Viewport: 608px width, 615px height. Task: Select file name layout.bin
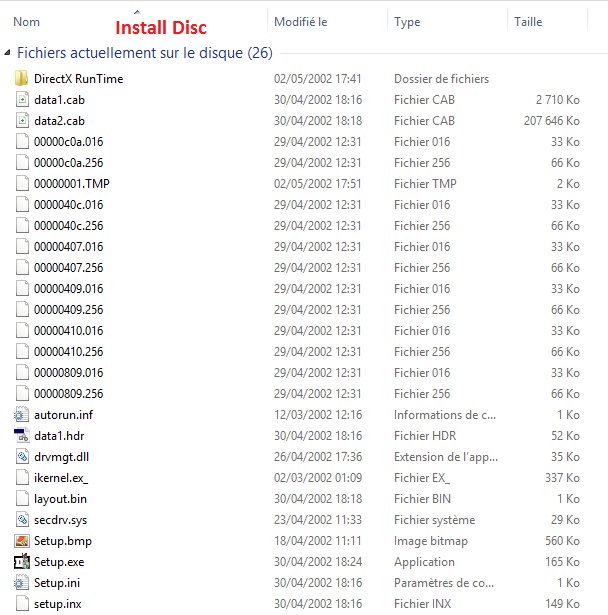point(60,499)
